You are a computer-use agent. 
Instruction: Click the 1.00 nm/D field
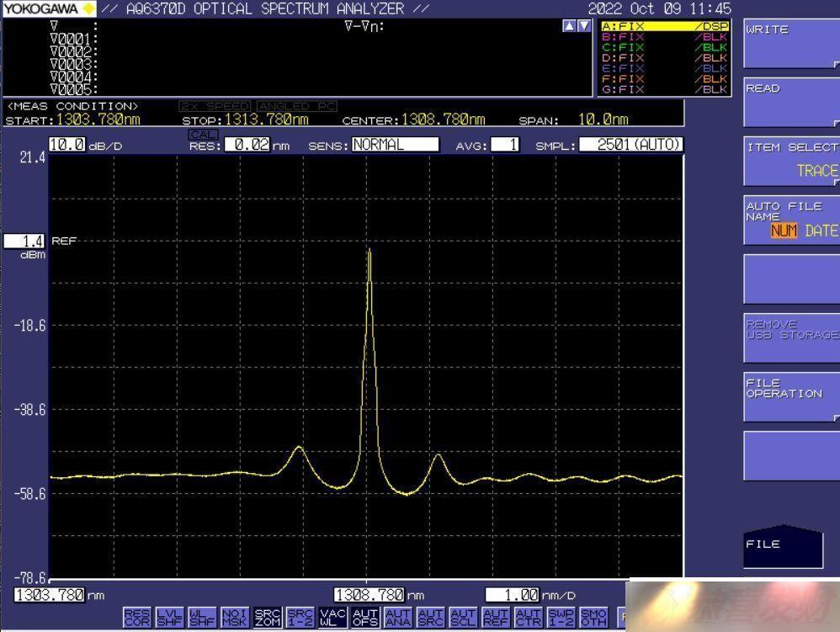point(512,595)
